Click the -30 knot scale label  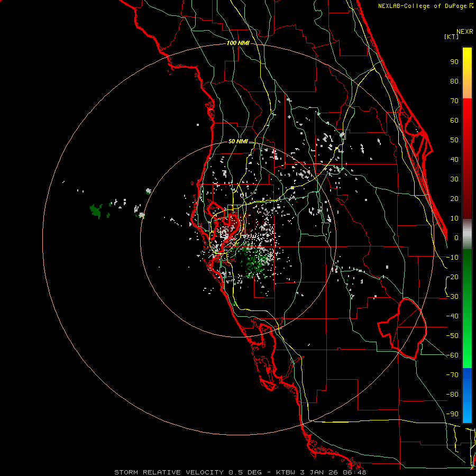coord(453,297)
